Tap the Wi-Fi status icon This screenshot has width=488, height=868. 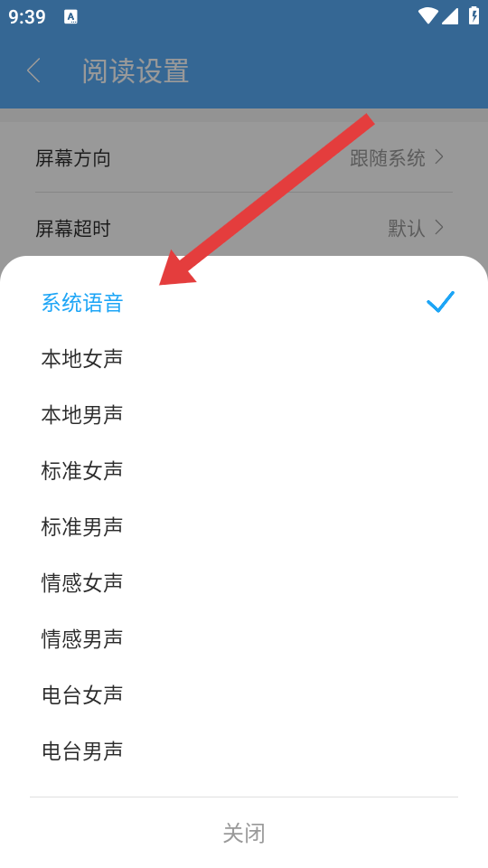tap(427, 16)
